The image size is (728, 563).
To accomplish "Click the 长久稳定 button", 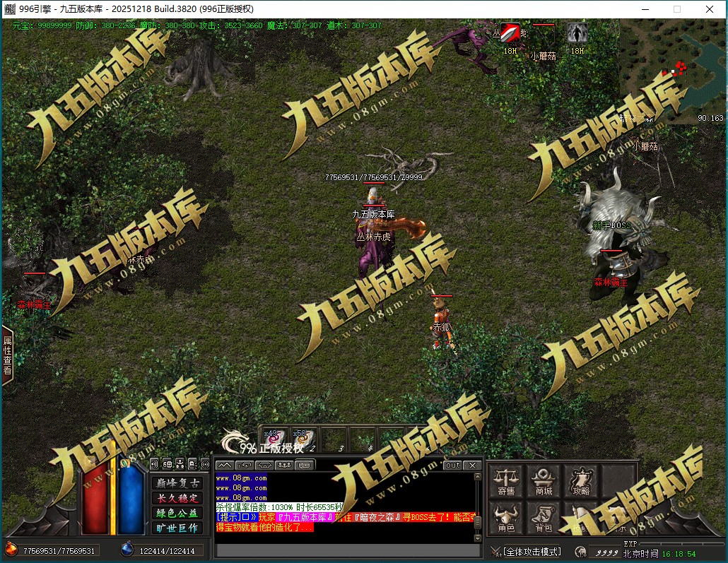I will click(177, 498).
